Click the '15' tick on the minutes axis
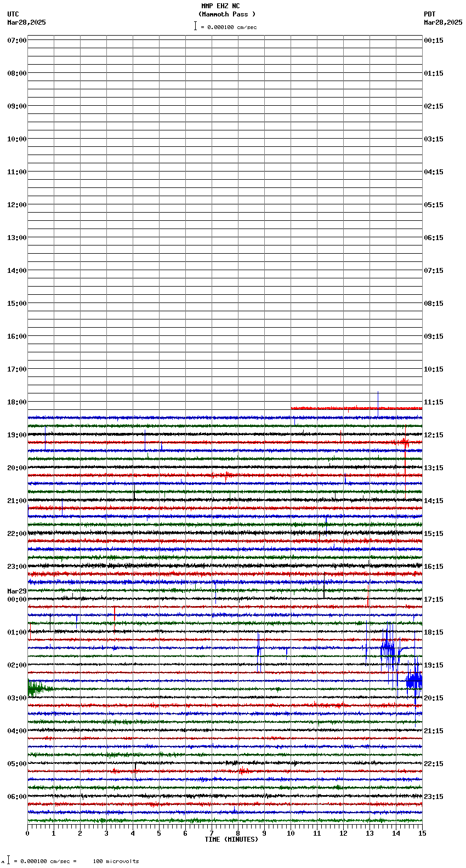Viewport: 466px width, 868px height. click(x=422, y=833)
